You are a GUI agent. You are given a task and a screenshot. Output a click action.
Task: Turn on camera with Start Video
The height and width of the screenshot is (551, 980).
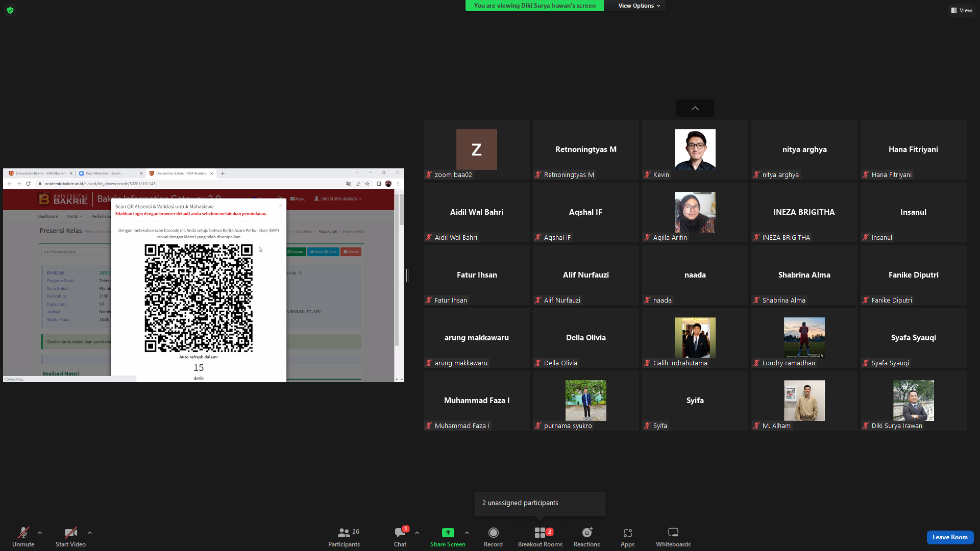point(70,537)
